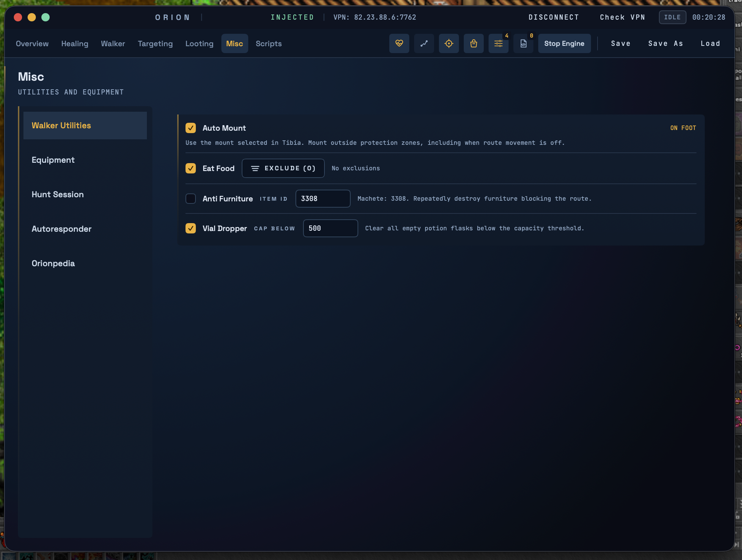Click the Anti Furniture item ID field

(323, 199)
